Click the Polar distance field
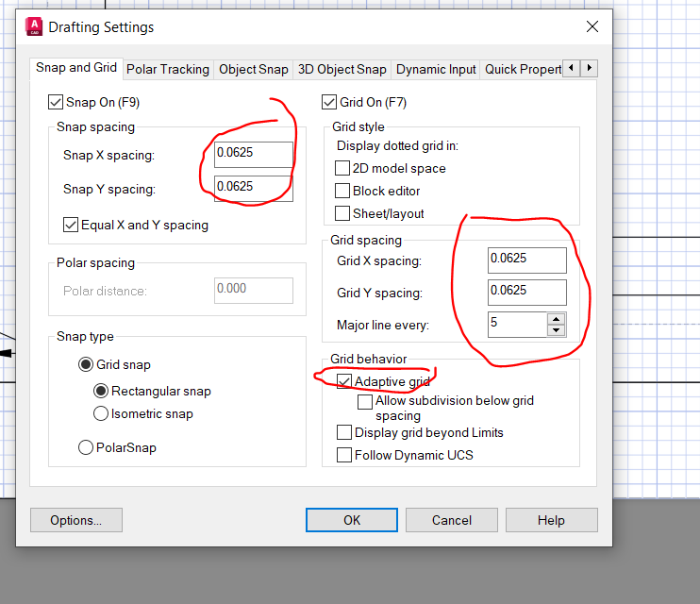This screenshot has width=700, height=604. pyautogui.click(x=254, y=291)
